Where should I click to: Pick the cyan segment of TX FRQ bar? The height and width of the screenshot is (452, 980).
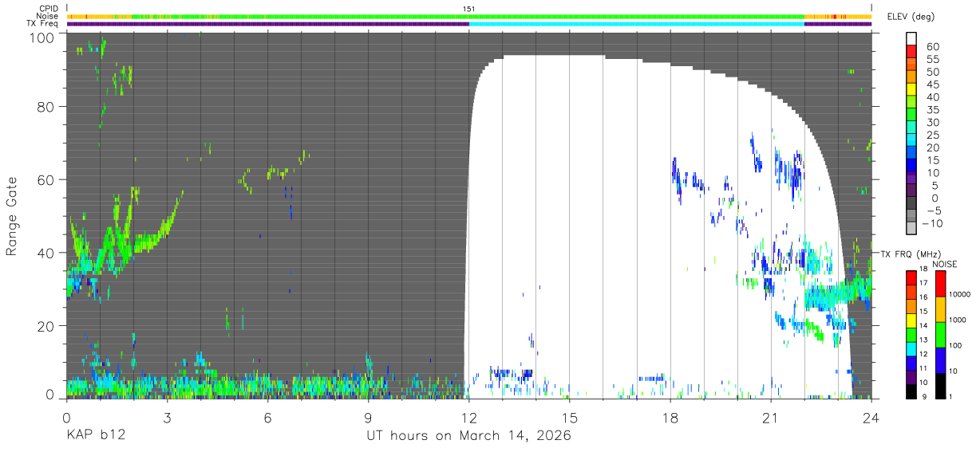(911, 348)
